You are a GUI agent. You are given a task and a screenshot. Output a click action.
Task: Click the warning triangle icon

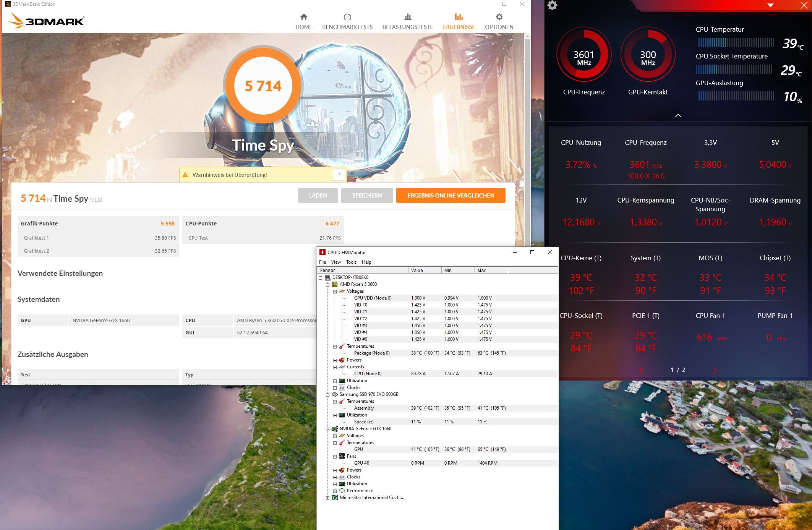(185, 175)
